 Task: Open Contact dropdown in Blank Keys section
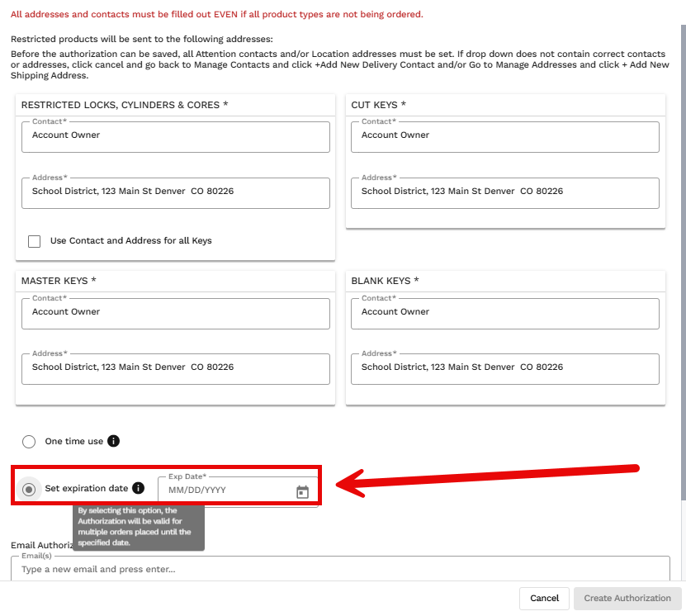pyautogui.click(x=505, y=314)
